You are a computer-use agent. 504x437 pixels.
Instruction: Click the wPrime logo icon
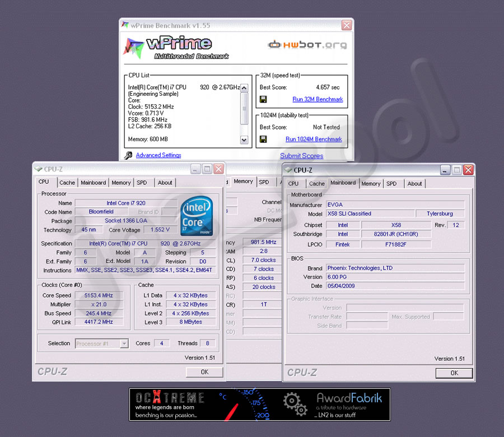pyautogui.click(x=133, y=48)
